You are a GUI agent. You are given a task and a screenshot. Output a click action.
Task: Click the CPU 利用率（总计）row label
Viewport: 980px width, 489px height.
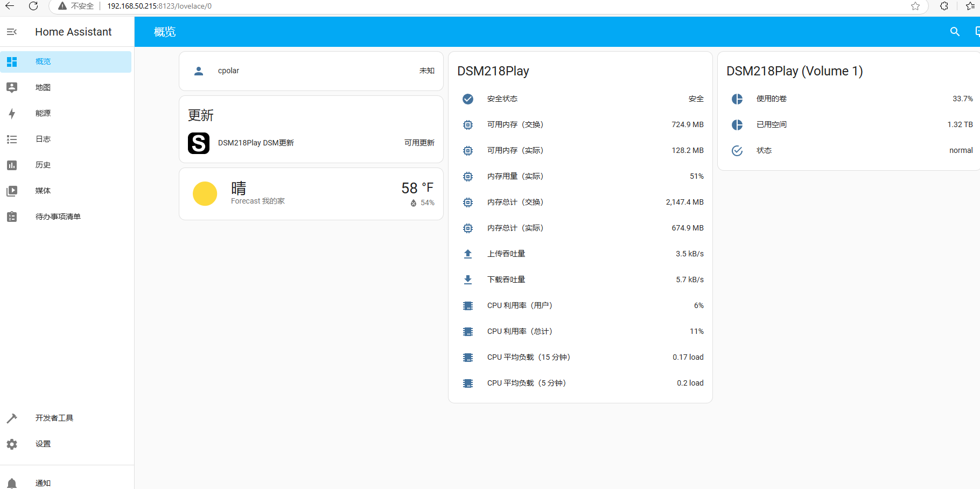(x=520, y=332)
